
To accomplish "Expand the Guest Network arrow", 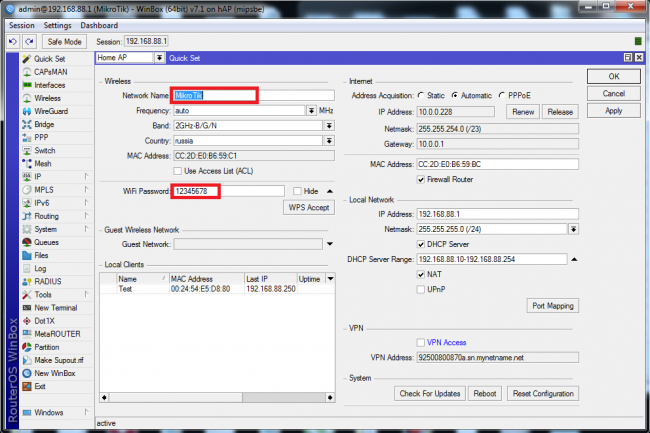I will [x=330, y=244].
